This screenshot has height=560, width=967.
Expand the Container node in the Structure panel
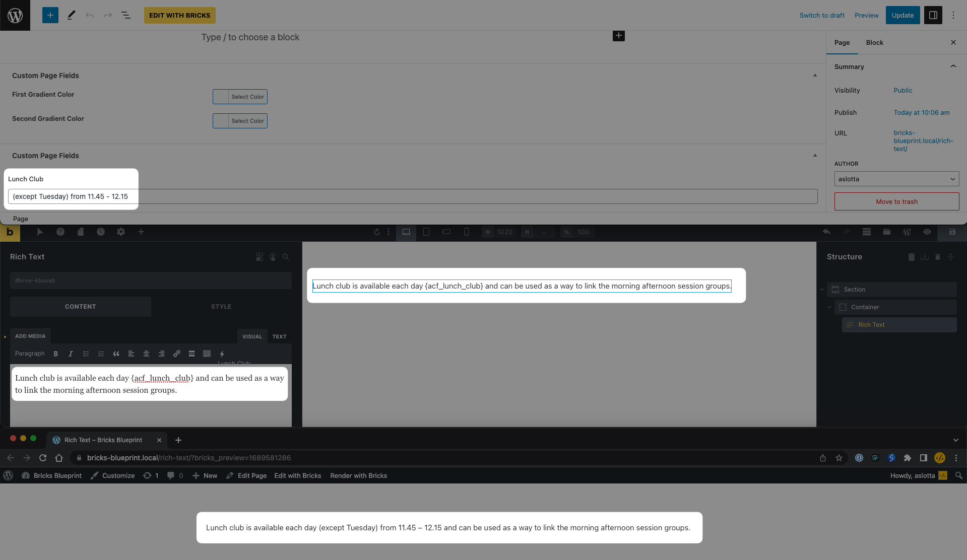pyautogui.click(x=829, y=307)
